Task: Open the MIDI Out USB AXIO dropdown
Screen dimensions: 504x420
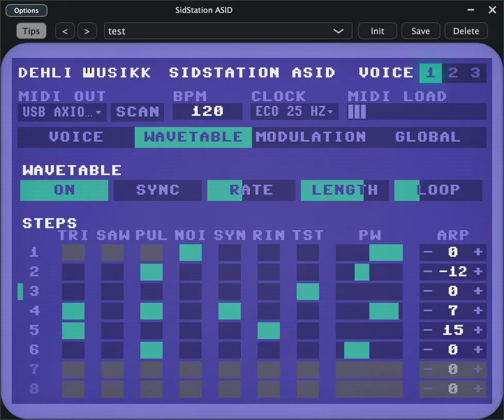Action: click(x=62, y=112)
